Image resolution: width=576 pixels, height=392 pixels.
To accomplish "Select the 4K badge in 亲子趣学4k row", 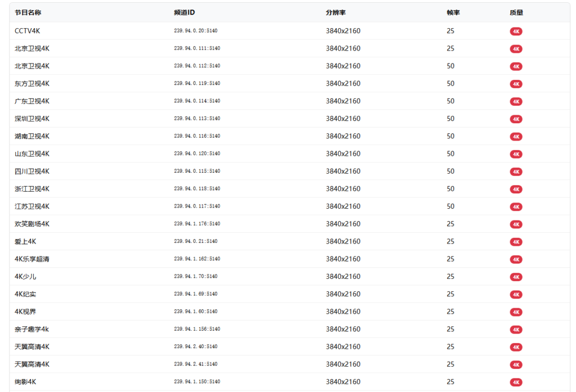I will click(x=516, y=330).
